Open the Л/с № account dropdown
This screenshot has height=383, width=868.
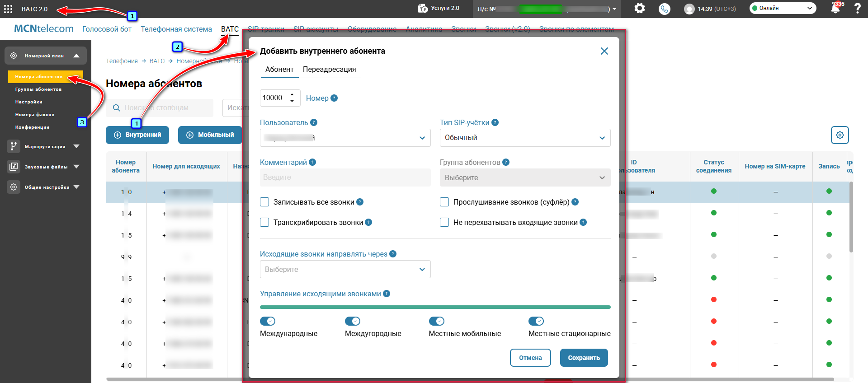pyautogui.click(x=547, y=9)
